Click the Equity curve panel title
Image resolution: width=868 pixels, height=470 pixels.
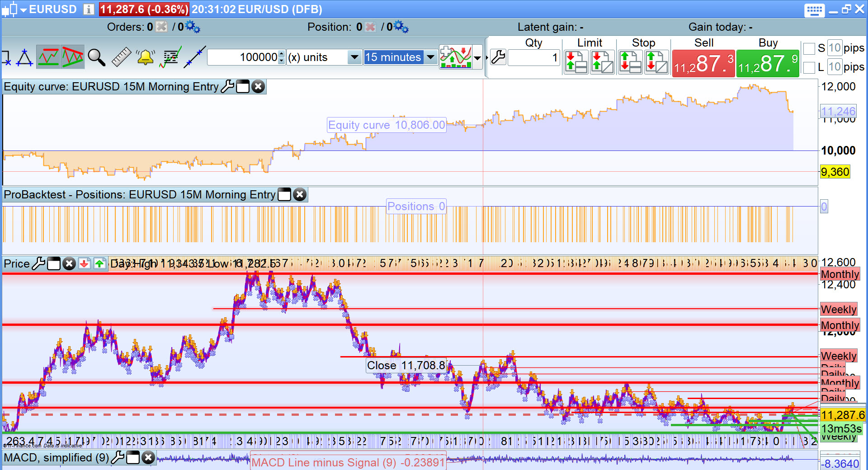click(111, 86)
